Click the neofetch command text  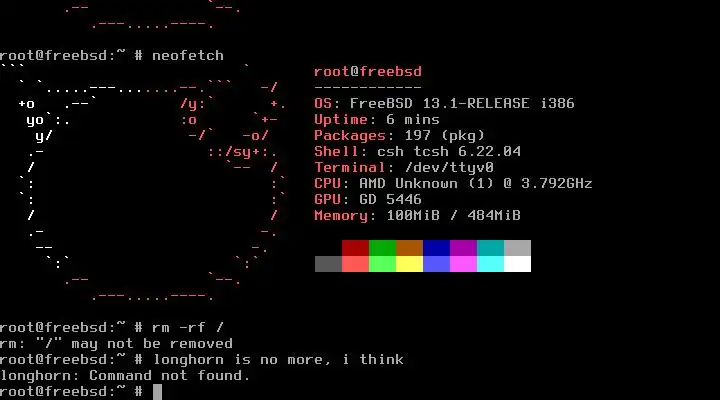(x=188, y=56)
